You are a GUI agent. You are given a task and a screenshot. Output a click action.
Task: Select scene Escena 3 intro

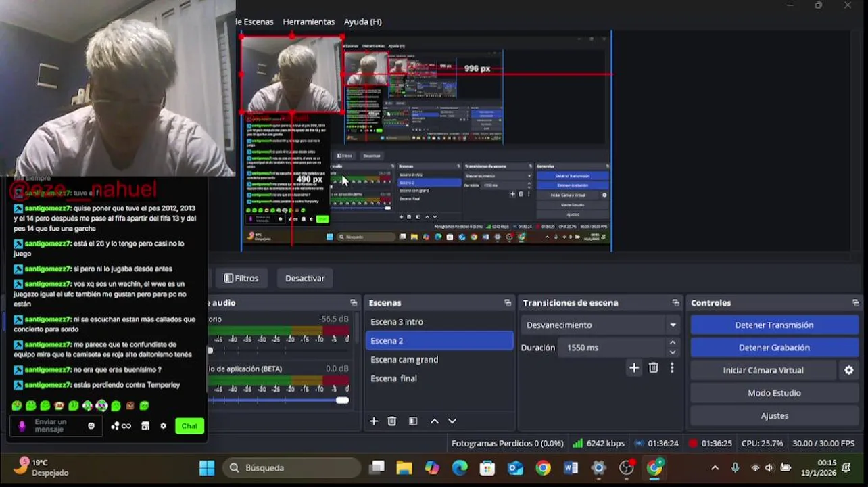[439, 322]
